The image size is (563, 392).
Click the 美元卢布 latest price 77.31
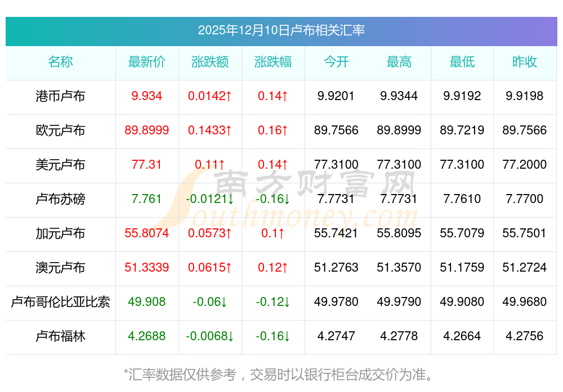tap(147, 165)
